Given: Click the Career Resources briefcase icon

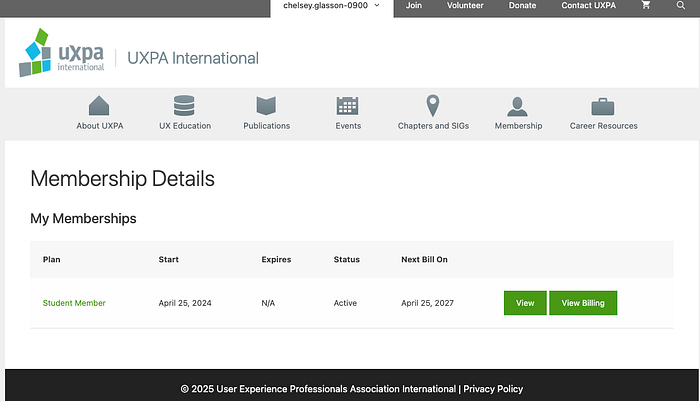Looking at the screenshot, I should (x=603, y=107).
